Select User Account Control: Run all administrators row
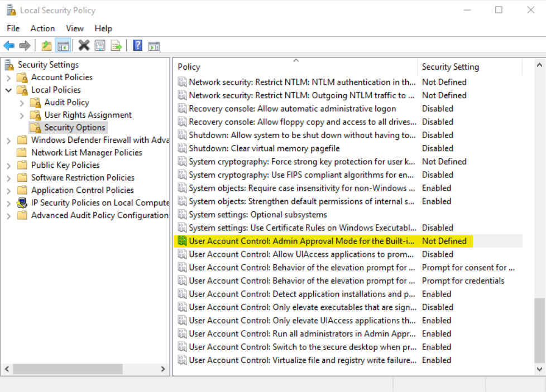 click(348, 333)
